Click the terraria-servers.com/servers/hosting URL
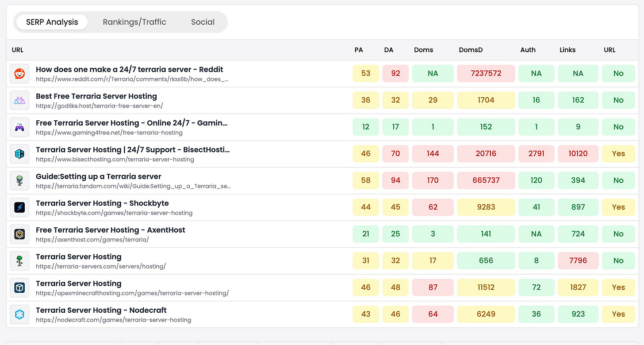 (x=101, y=267)
